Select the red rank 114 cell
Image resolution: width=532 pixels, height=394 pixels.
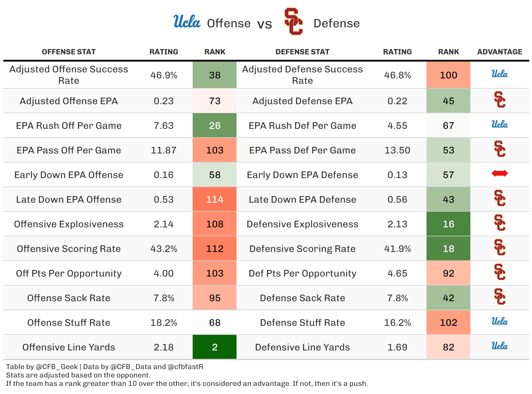point(215,199)
